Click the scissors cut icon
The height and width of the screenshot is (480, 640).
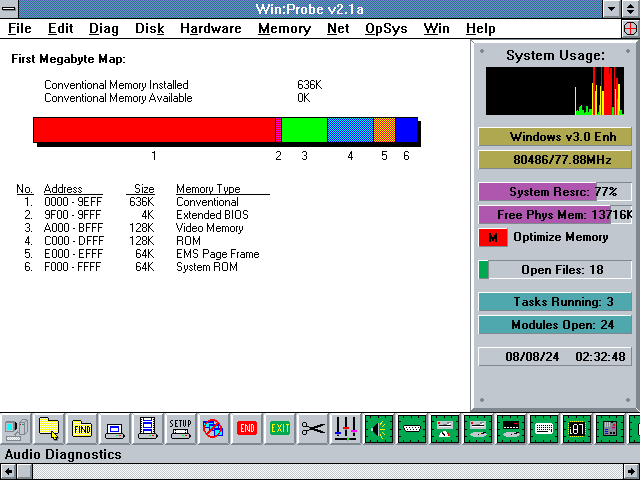313,429
